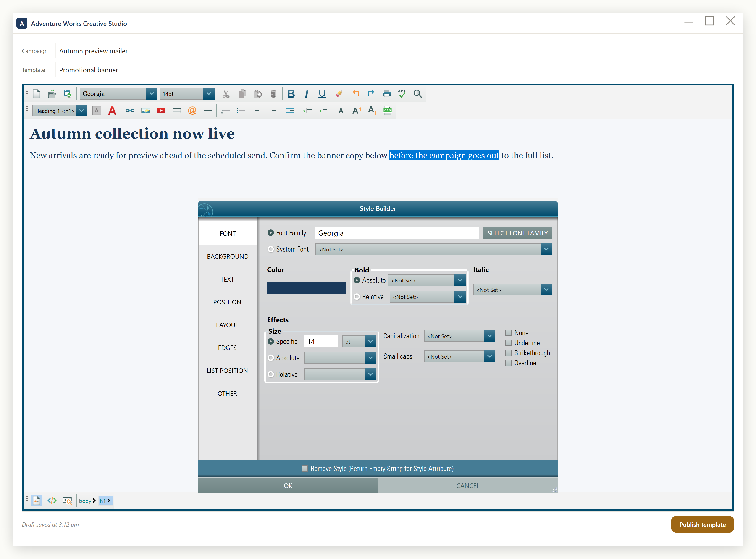Open find with the magnifier icon

(x=418, y=94)
